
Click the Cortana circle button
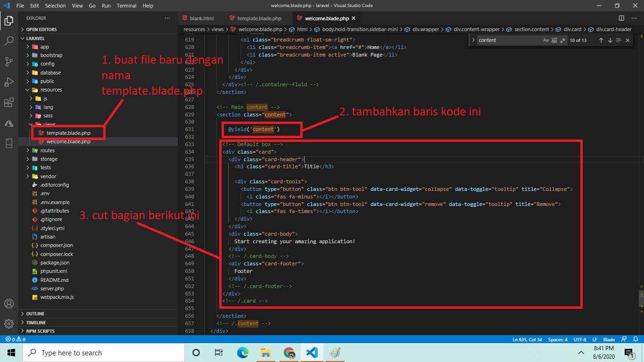[x=196, y=353]
